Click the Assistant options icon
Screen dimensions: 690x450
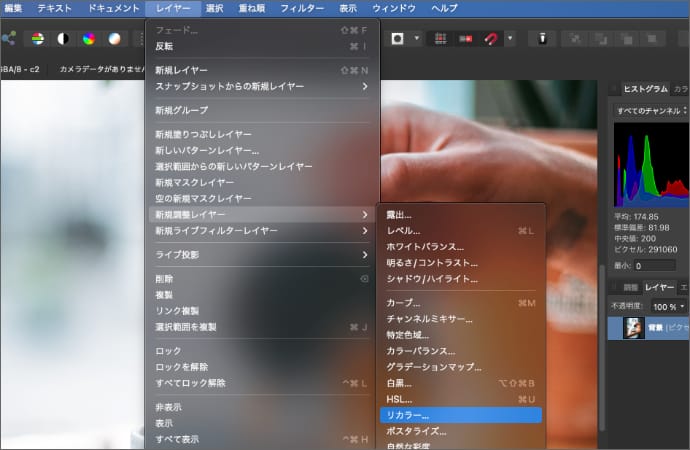542,39
